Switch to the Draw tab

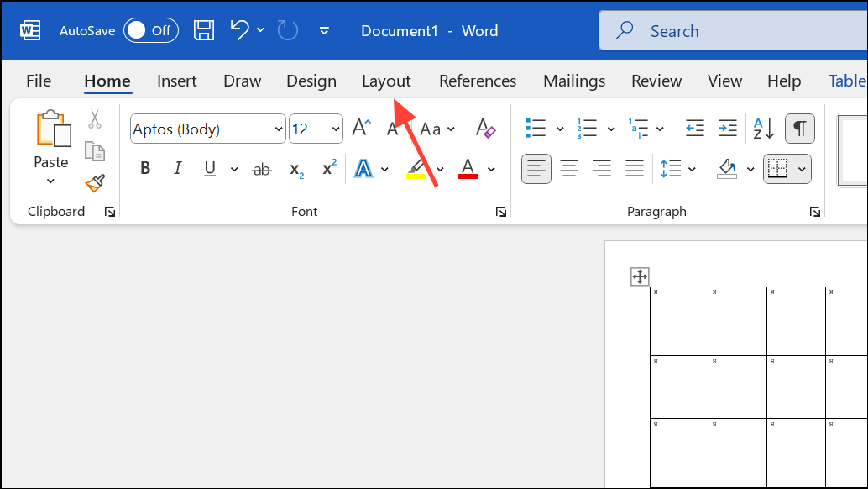point(242,81)
